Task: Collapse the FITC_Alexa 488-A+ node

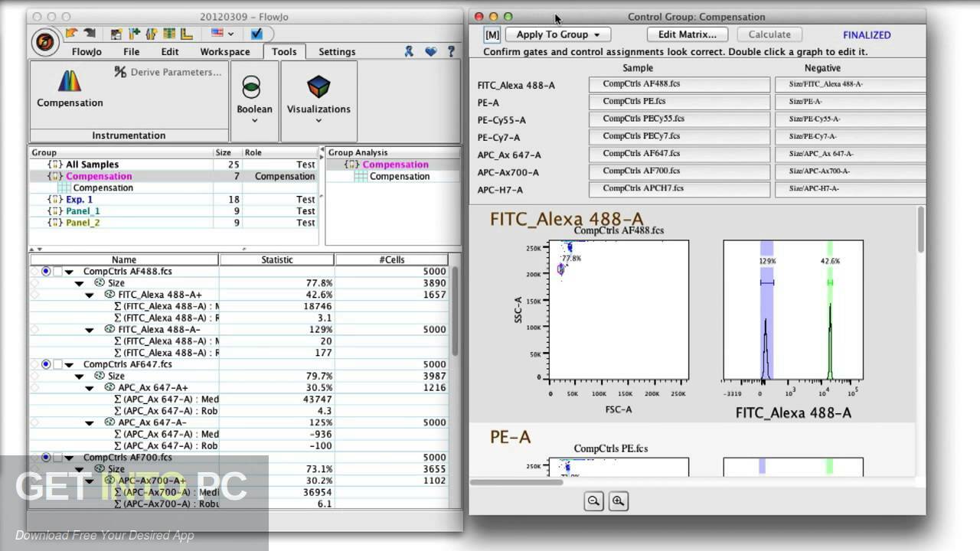Action: click(90, 295)
